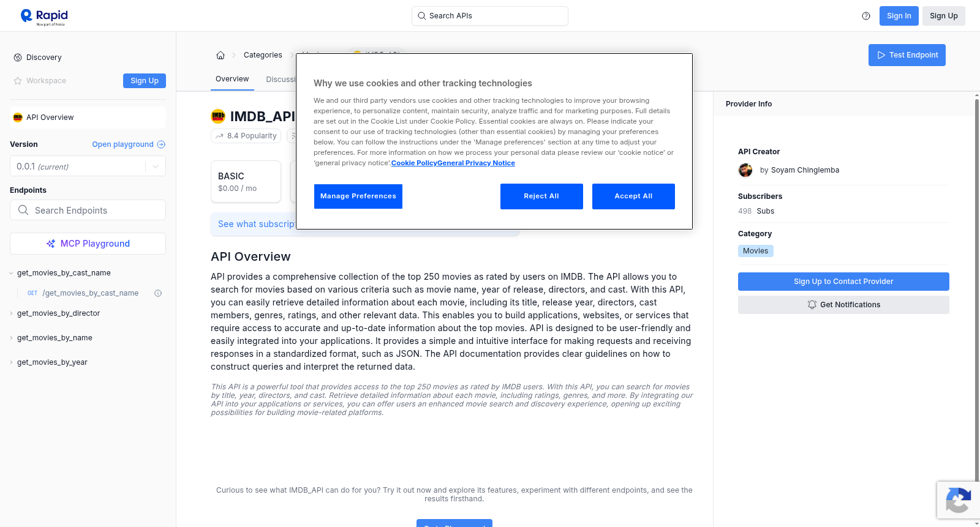Click the Rapid logo
The height and width of the screenshot is (527, 980).
(x=44, y=17)
